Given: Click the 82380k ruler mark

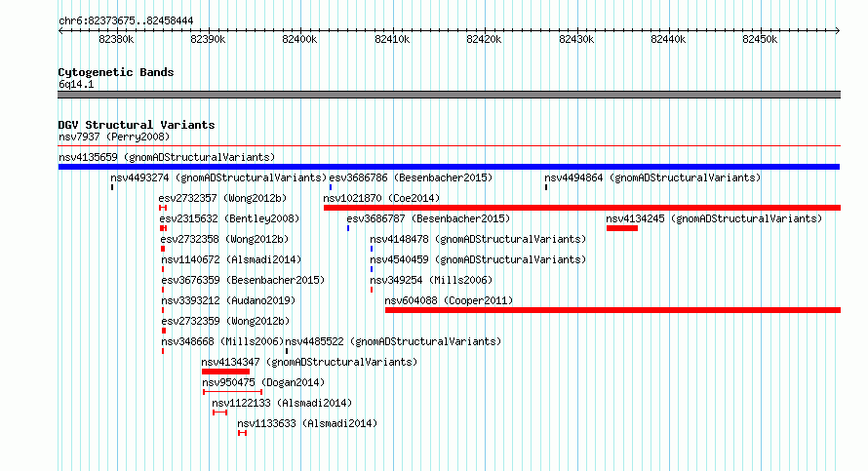Looking at the screenshot, I should pyautogui.click(x=116, y=39).
